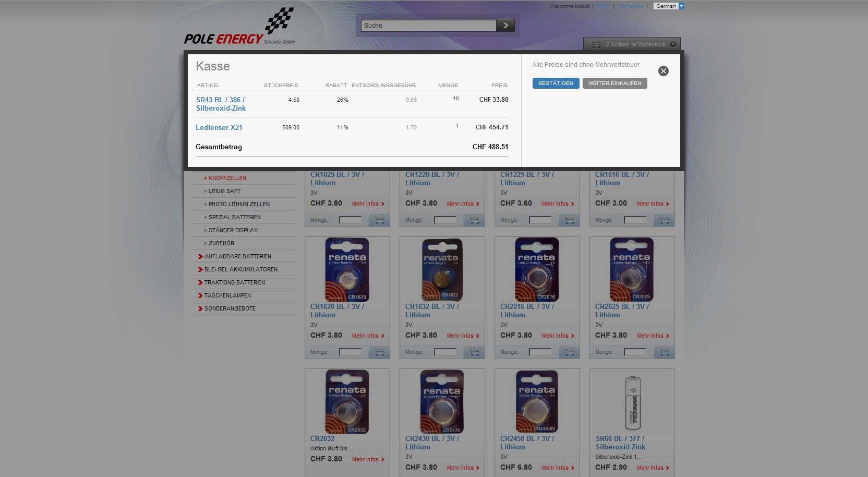Select the Photo Lithium Zellen category
The width and height of the screenshot is (868, 477).
tap(239, 204)
